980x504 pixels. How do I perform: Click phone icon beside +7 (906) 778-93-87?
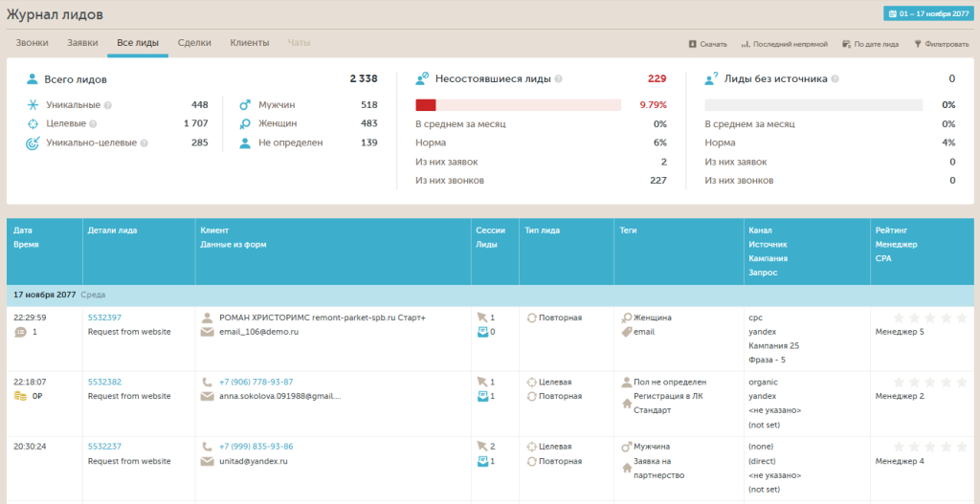point(207,382)
